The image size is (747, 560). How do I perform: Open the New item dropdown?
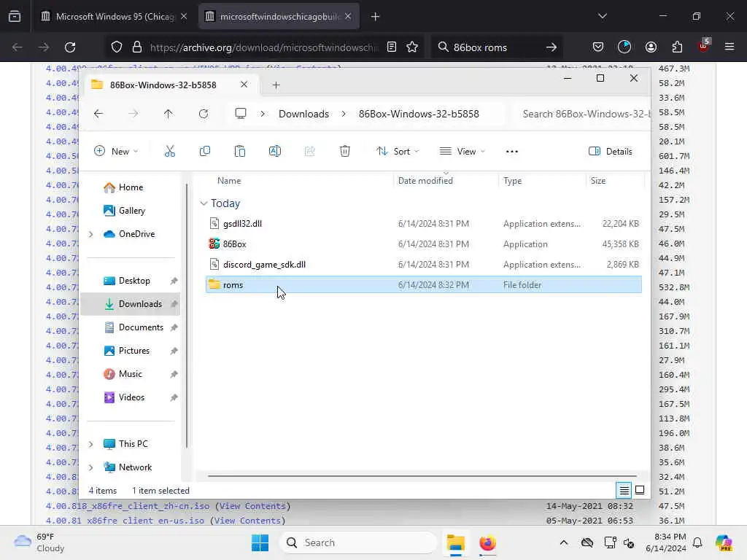coord(116,152)
